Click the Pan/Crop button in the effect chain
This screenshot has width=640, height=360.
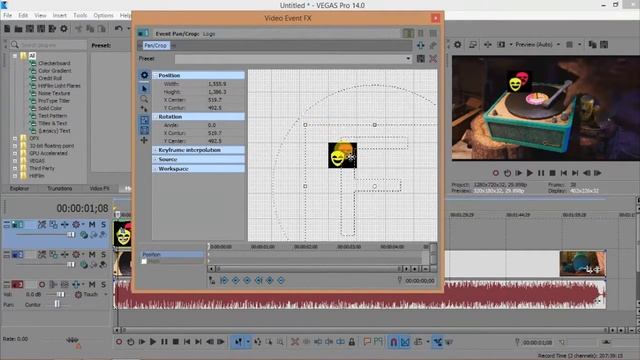[x=156, y=45]
